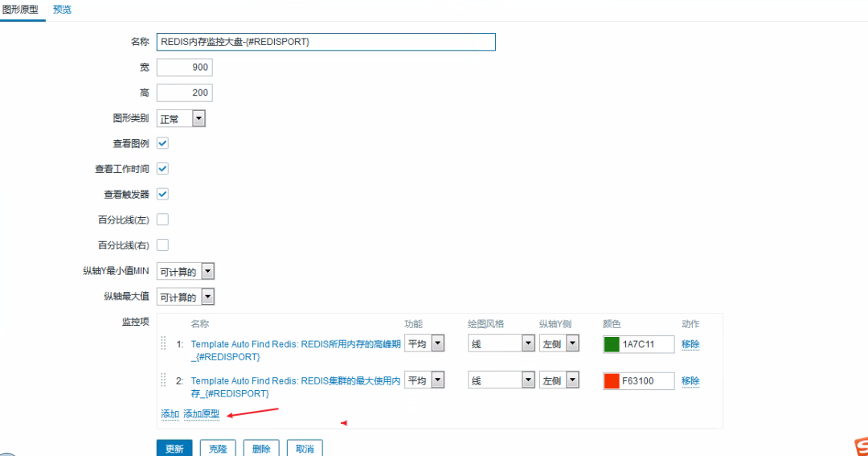Remove item 1 with 移除
868x456 pixels.
(x=690, y=344)
